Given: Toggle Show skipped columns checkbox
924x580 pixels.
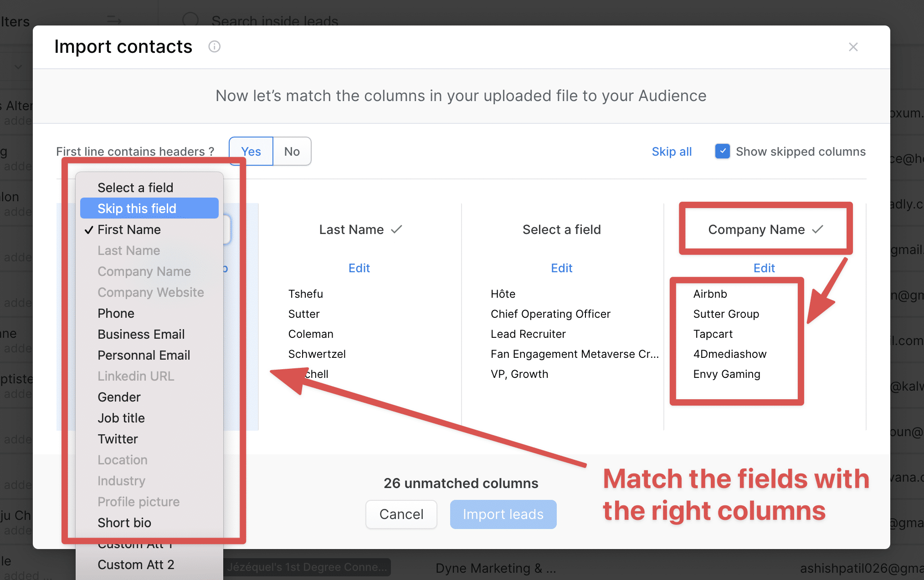Looking at the screenshot, I should click(722, 151).
